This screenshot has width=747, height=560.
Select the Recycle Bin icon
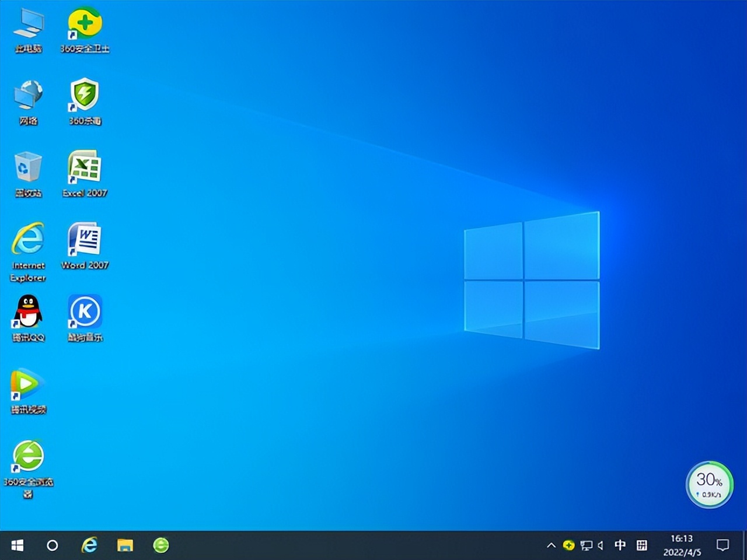28,169
